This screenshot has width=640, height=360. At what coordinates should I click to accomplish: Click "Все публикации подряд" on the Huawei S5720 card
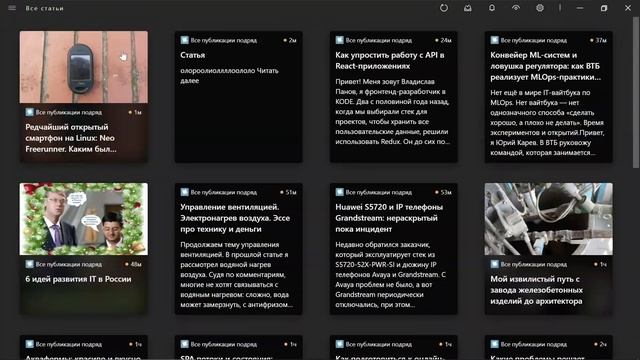point(379,192)
